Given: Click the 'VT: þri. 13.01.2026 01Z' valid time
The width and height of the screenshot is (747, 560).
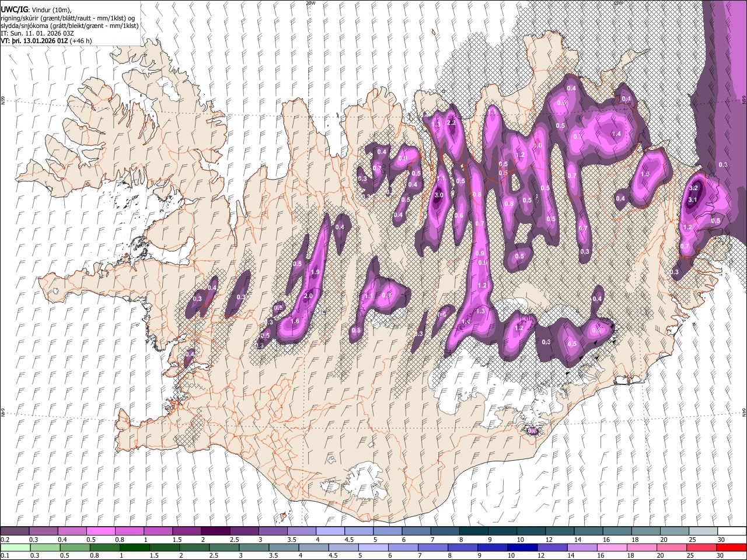Looking at the screenshot, I should click(x=34, y=41).
